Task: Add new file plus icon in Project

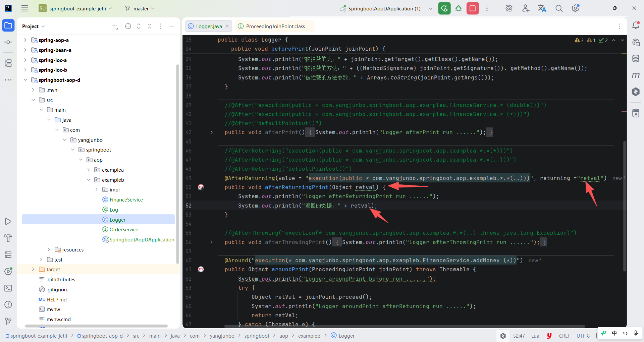Action: click(115, 26)
